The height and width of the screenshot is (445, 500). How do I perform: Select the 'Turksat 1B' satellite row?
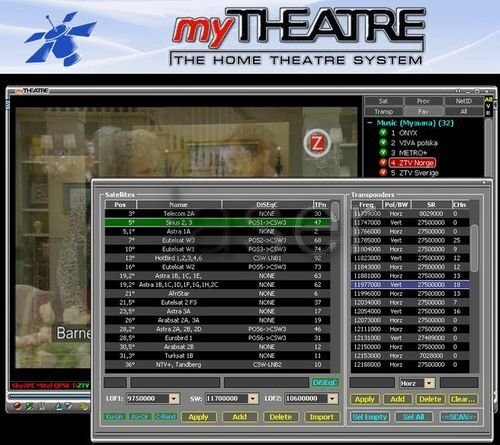218,356
